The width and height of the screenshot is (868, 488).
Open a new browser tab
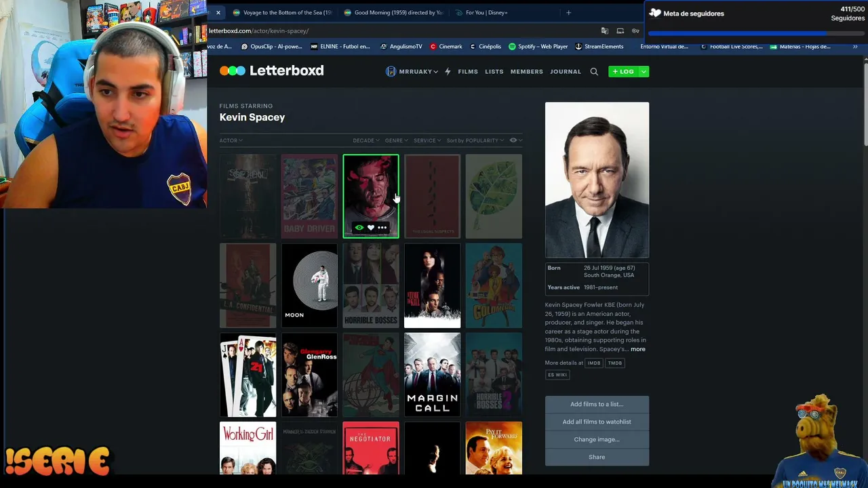568,12
